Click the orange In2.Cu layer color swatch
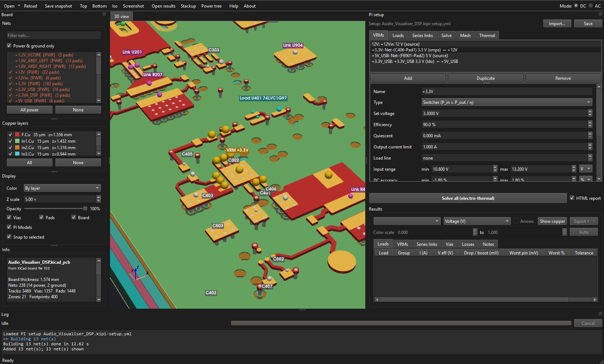Viewport: 604px width, 364px height. (17, 148)
